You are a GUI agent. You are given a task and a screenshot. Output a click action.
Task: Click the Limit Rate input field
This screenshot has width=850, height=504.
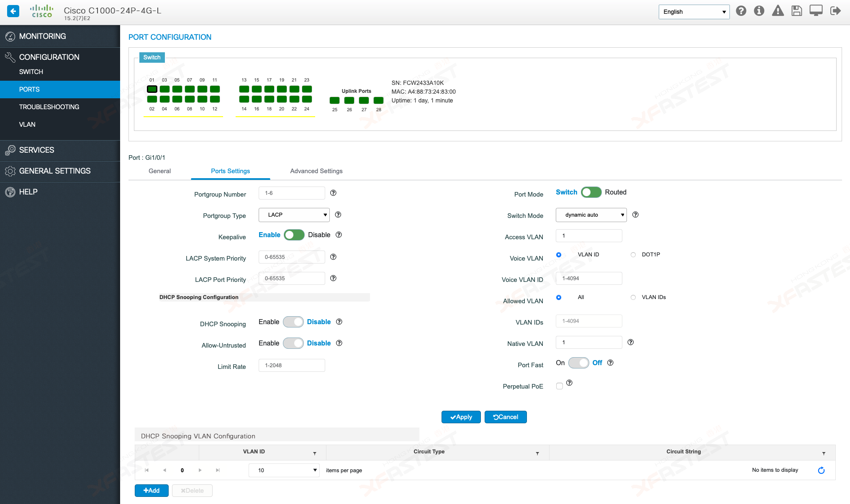(292, 366)
